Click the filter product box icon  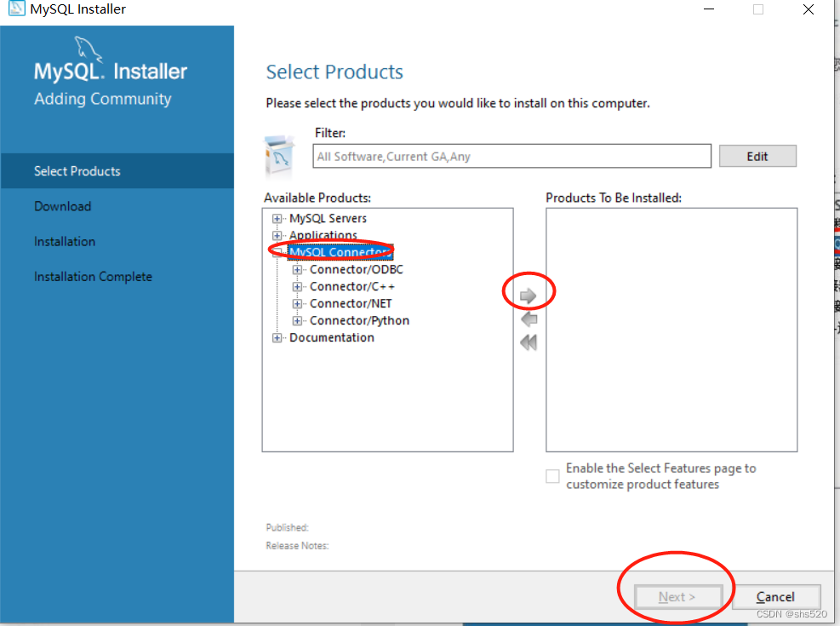tap(279, 156)
